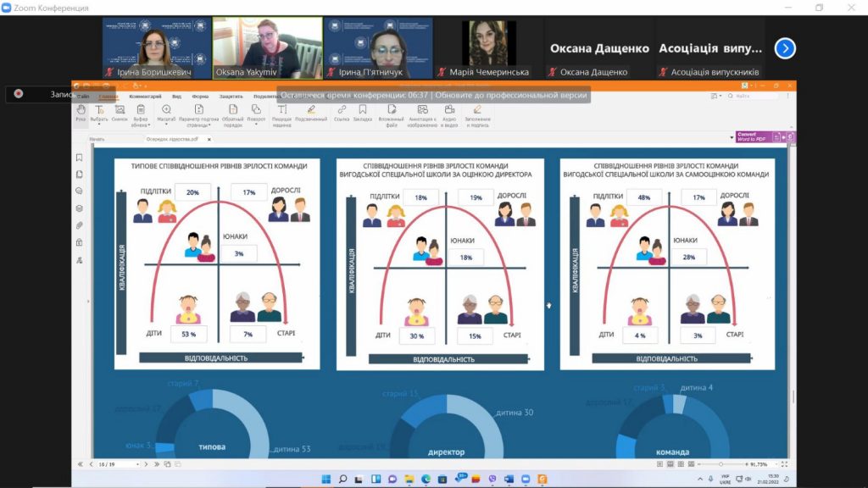868x488 pixels.
Task: Open the attachments paperclip panel in the sidebar
Action: (x=80, y=225)
